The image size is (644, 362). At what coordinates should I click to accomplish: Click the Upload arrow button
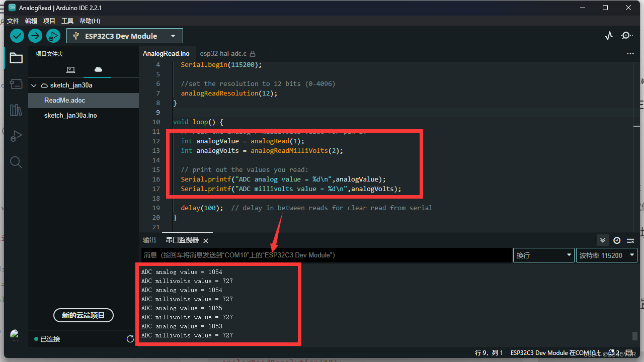coord(35,36)
